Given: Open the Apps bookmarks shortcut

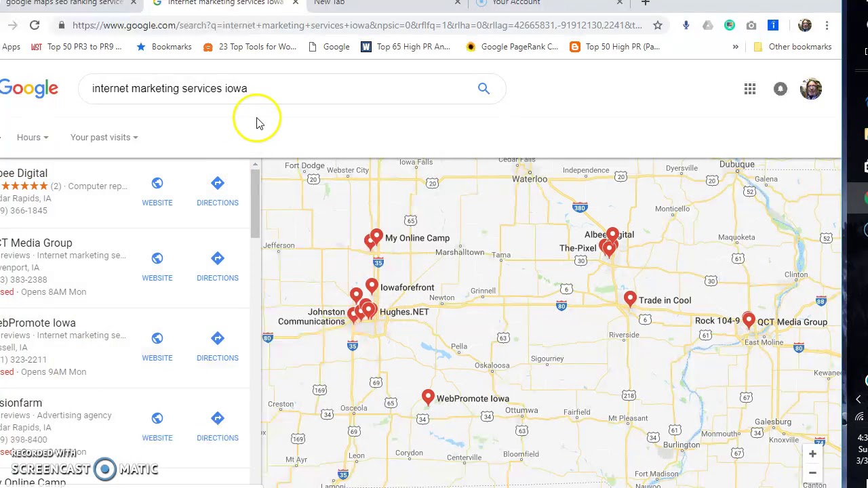Looking at the screenshot, I should (x=10, y=47).
